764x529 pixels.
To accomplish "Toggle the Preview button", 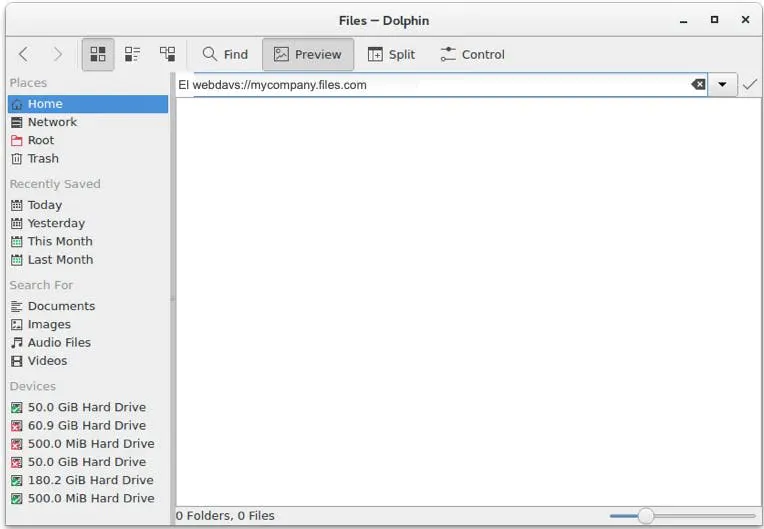I will click(308, 54).
